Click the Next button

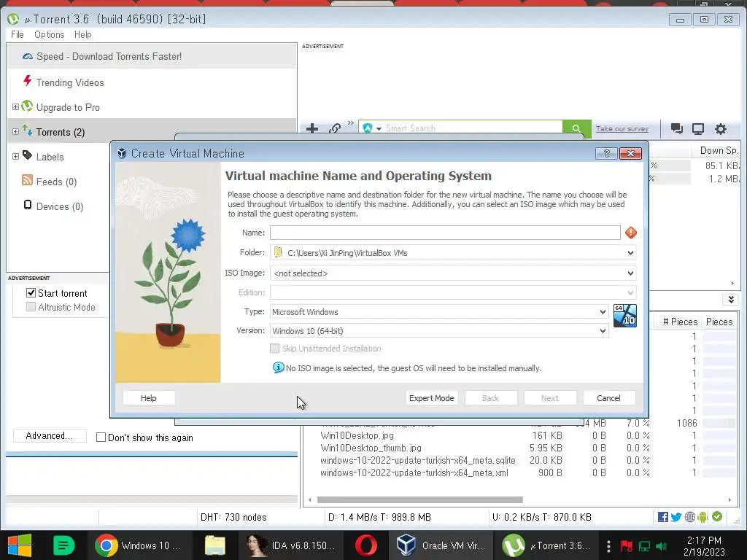click(550, 397)
